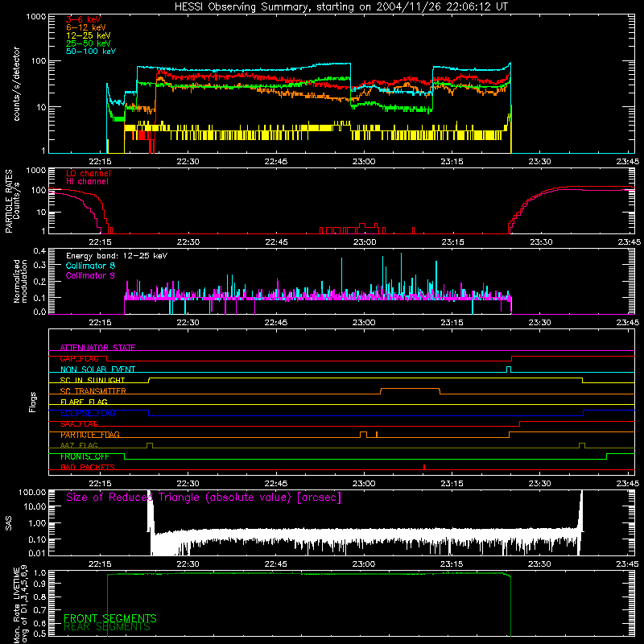Click the 0.0 tick on modulation axis
644x644 pixels.
coord(39,312)
